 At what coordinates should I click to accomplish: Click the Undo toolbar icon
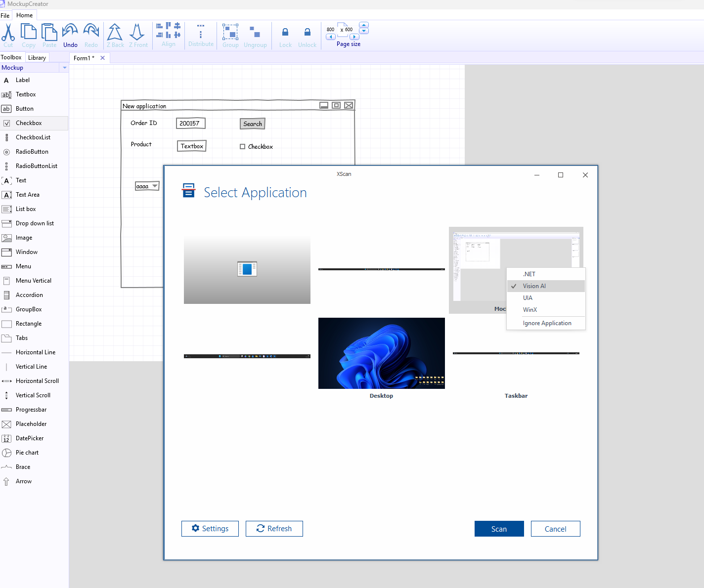click(70, 35)
